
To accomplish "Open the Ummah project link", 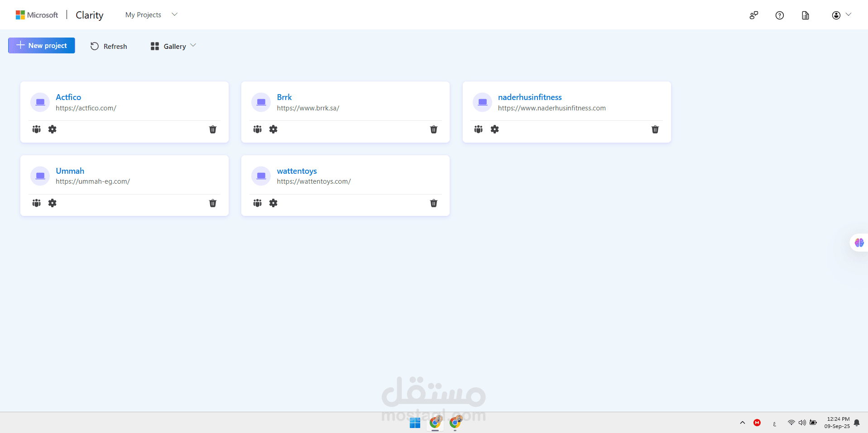I will 70,171.
